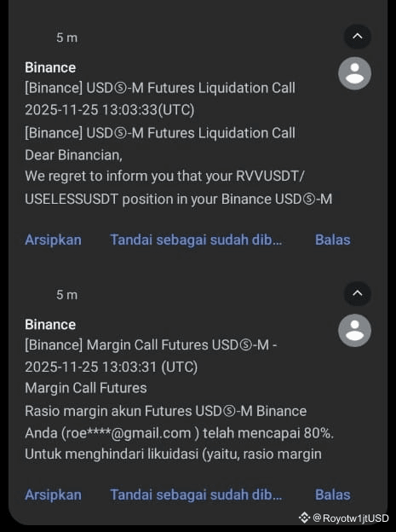Tap the RVVUSDT/USELESSUSDT position message text
This screenshot has height=532, width=396.
coord(178,188)
